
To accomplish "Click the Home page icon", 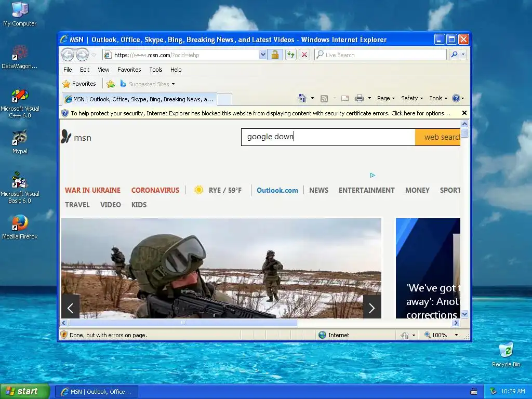I will coord(302,98).
